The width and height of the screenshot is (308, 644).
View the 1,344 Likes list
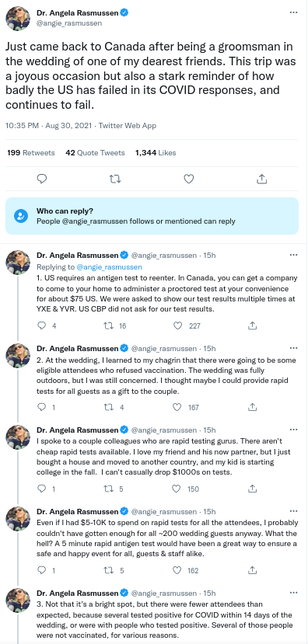point(156,153)
